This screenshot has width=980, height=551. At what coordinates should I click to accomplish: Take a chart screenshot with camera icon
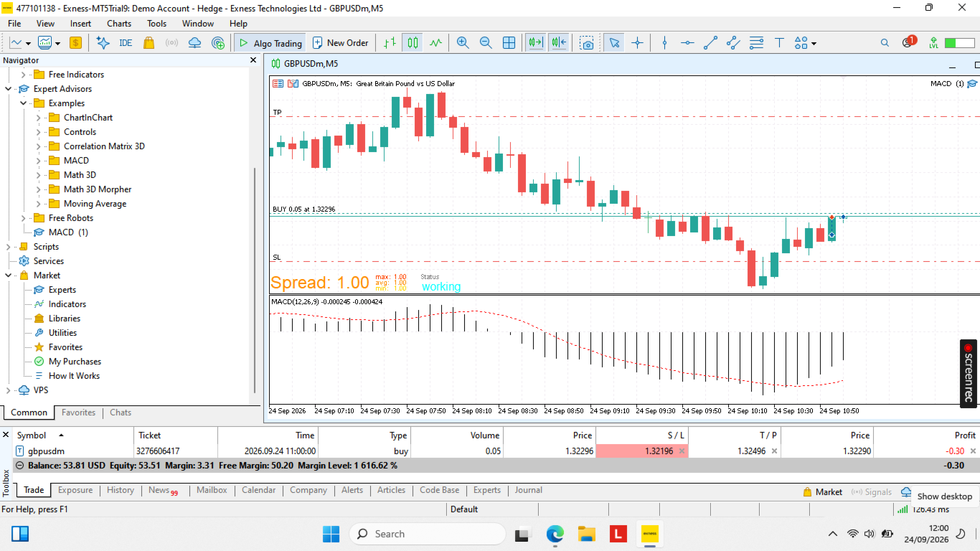point(588,43)
